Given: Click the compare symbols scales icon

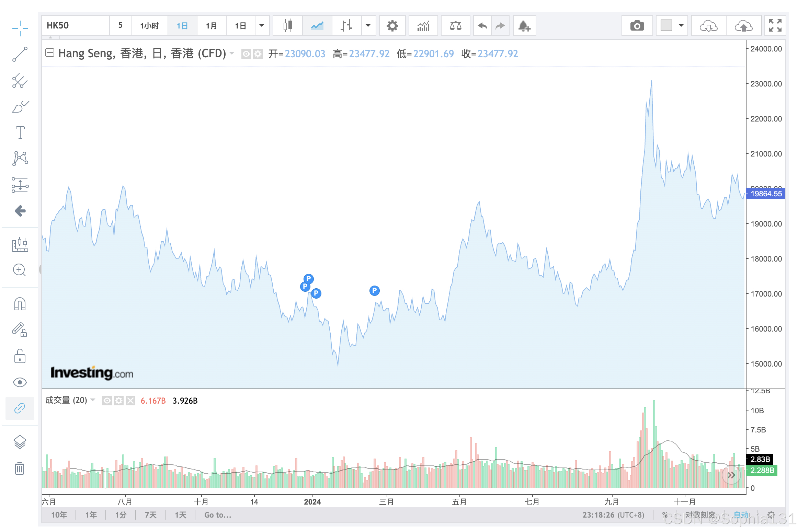Looking at the screenshot, I should [455, 26].
